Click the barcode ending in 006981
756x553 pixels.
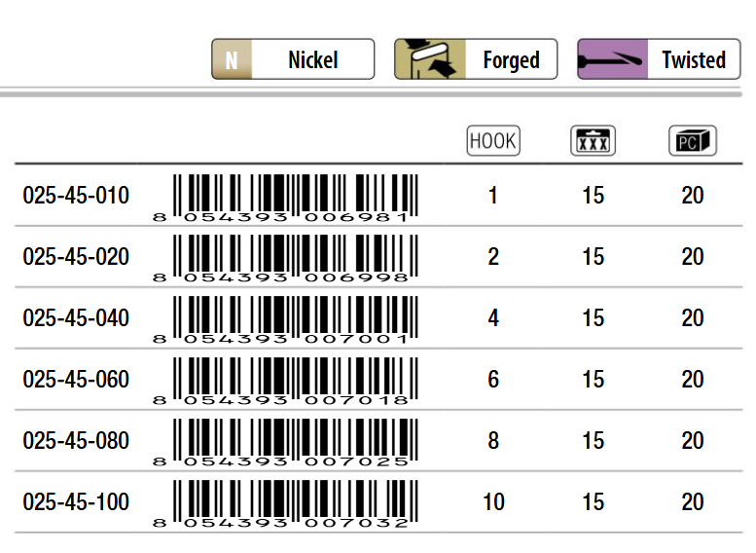pos(285,199)
